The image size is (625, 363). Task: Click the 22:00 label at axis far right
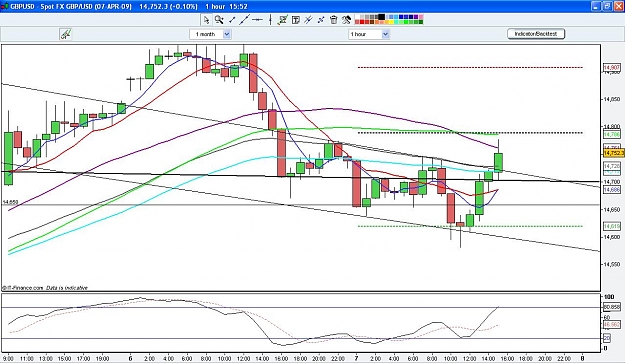pyautogui.click(x=564, y=358)
